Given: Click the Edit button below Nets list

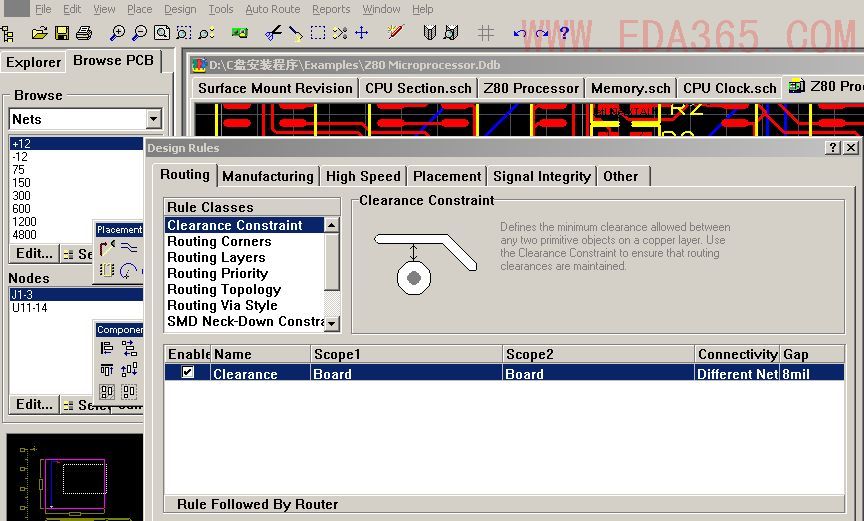Looking at the screenshot, I should (34, 253).
